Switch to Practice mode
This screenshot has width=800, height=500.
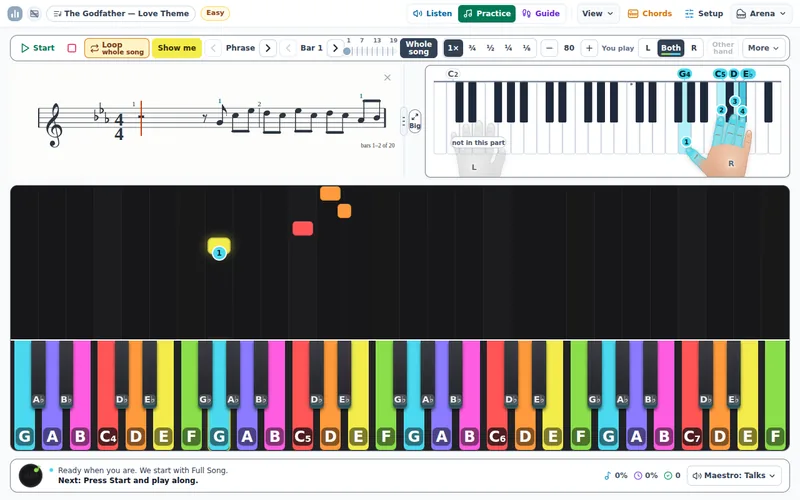(487, 13)
